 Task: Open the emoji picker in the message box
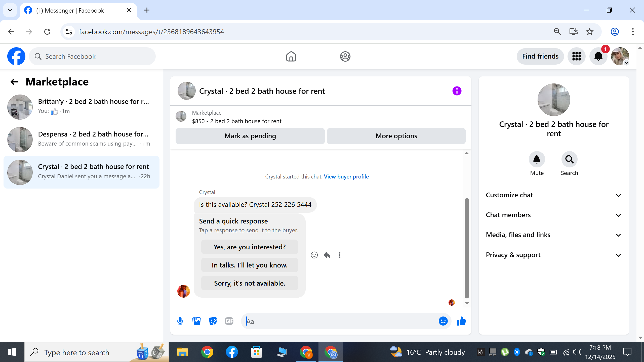[x=443, y=321]
